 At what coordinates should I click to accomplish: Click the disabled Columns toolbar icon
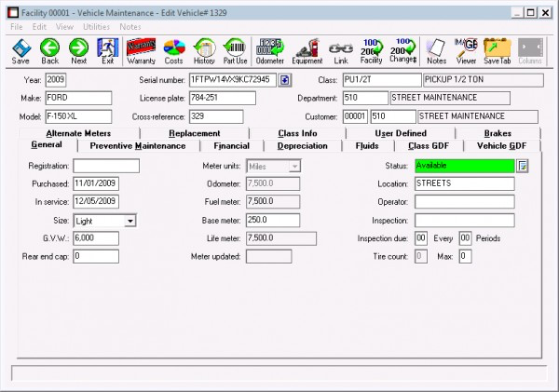[530, 51]
